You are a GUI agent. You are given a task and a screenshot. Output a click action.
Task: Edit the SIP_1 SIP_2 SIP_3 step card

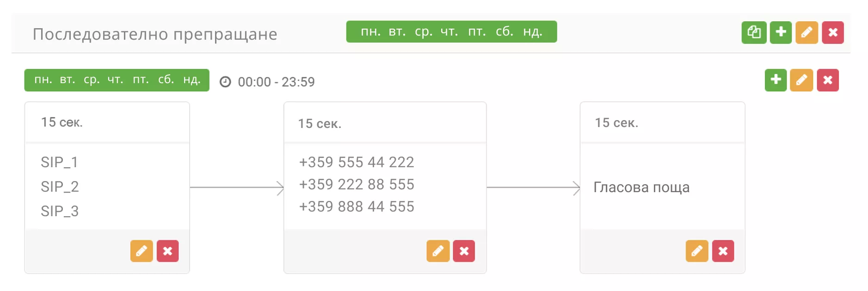pyautogui.click(x=142, y=251)
